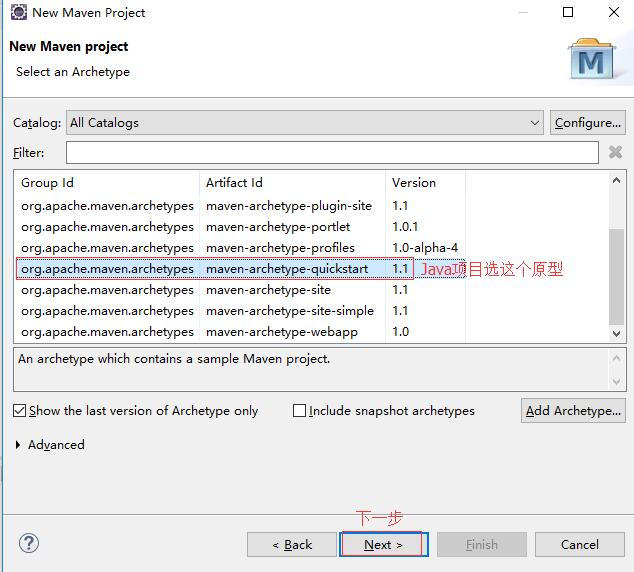Image resolution: width=634 pixels, height=572 pixels.
Task: Cancel the New Maven project wizard
Action: click(580, 545)
